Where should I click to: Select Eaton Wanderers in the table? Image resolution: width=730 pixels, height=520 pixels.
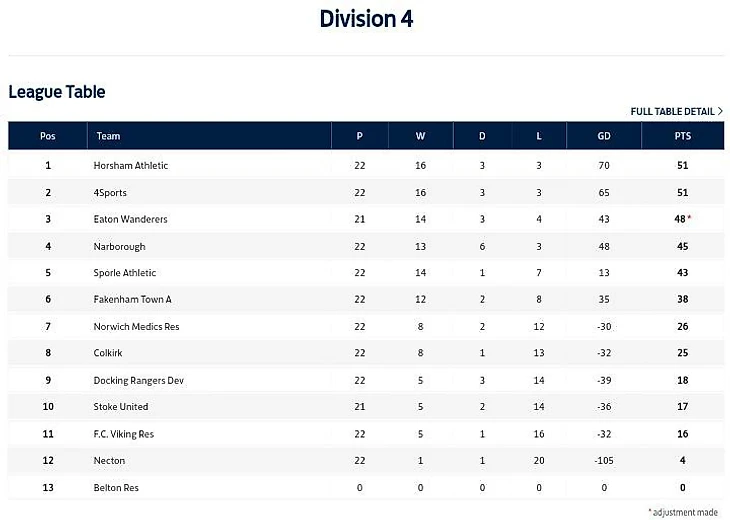(130, 219)
